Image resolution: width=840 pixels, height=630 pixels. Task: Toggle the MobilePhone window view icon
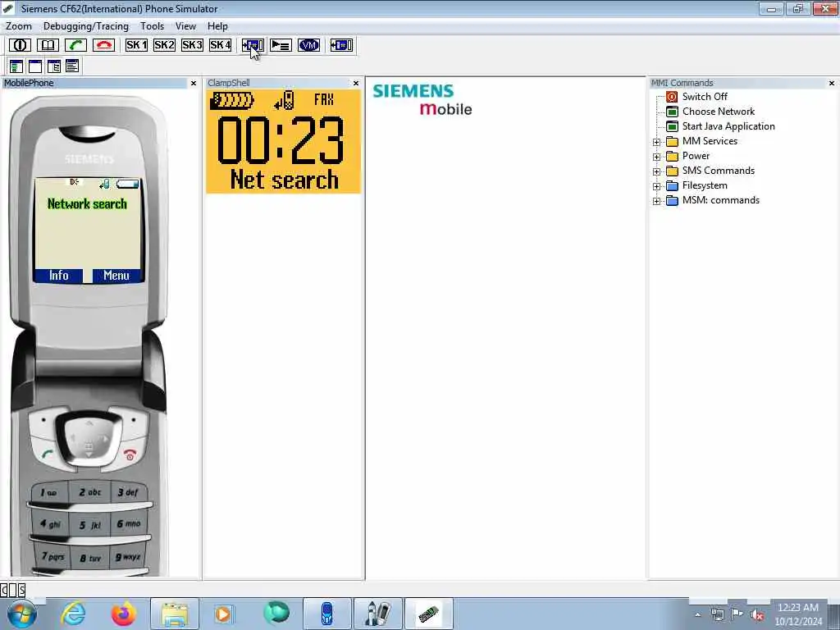pyautogui.click(x=16, y=66)
